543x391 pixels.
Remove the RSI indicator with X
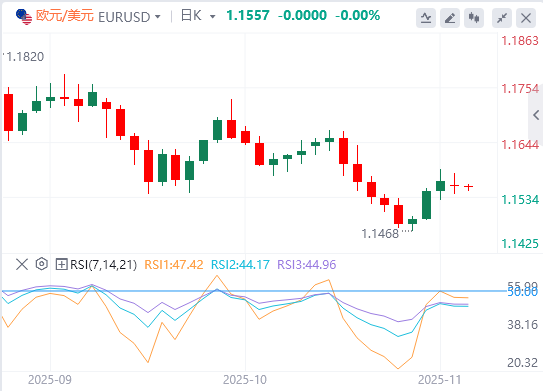tap(22, 265)
